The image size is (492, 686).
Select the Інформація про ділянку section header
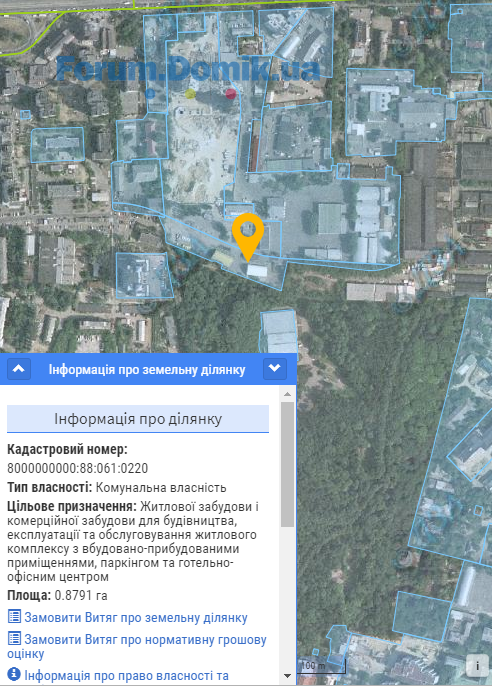click(x=138, y=419)
